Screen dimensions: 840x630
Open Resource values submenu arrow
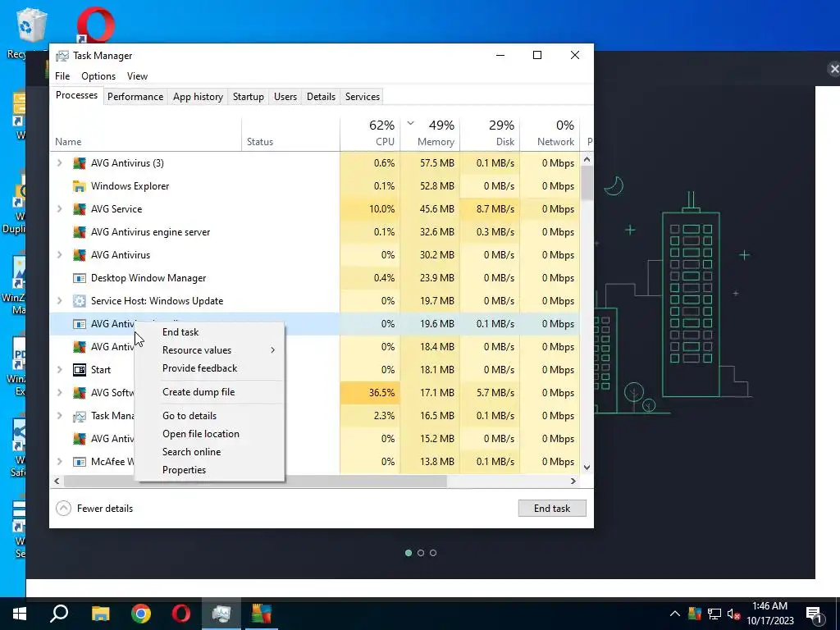pos(272,350)
